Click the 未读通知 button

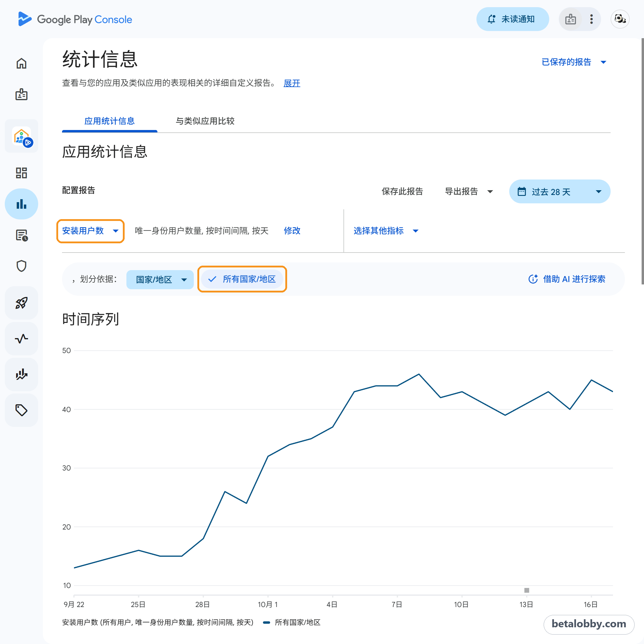pyautogui.click(x=512, y=19)
